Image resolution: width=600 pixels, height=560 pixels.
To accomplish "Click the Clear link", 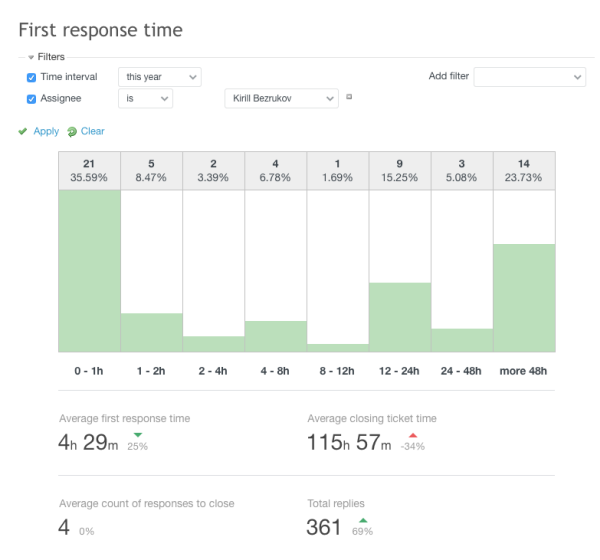I will point(92,131).
